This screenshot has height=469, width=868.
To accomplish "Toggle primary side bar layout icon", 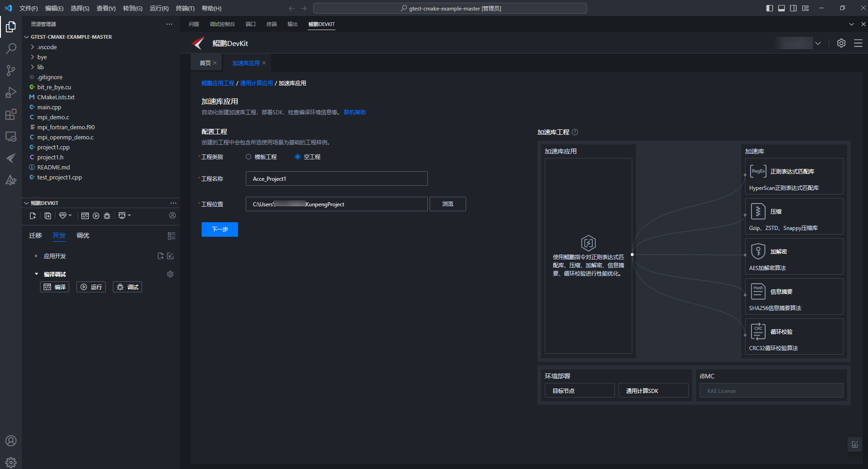I will point(770,8).
